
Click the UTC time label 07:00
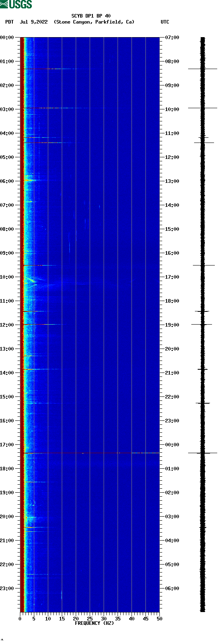click(x=172, y=38)
